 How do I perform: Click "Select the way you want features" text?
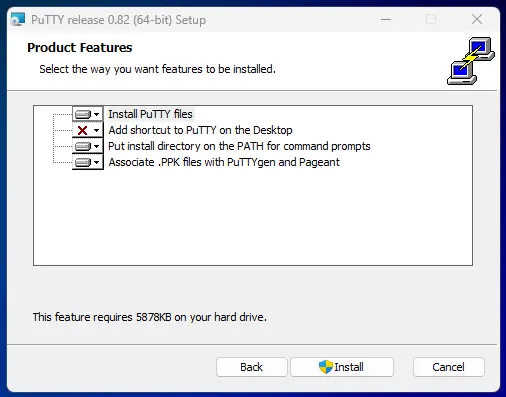point(157,69)
